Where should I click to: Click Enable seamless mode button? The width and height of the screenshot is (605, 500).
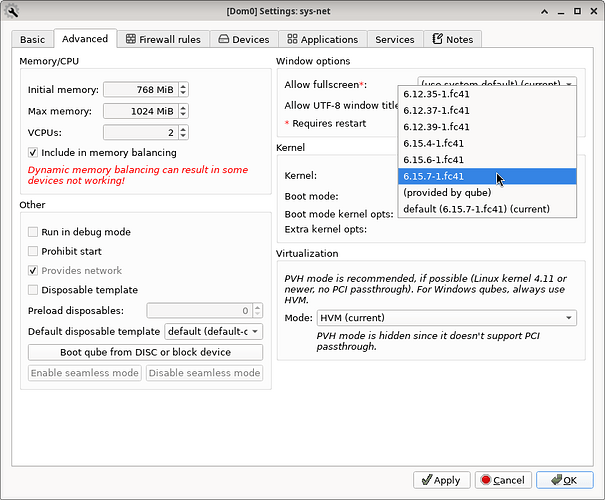84,373
